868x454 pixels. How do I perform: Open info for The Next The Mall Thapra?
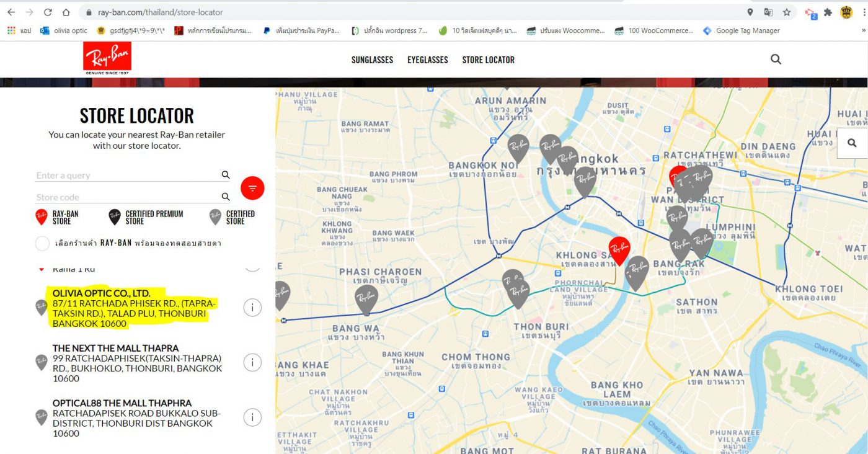pos(252,363)
